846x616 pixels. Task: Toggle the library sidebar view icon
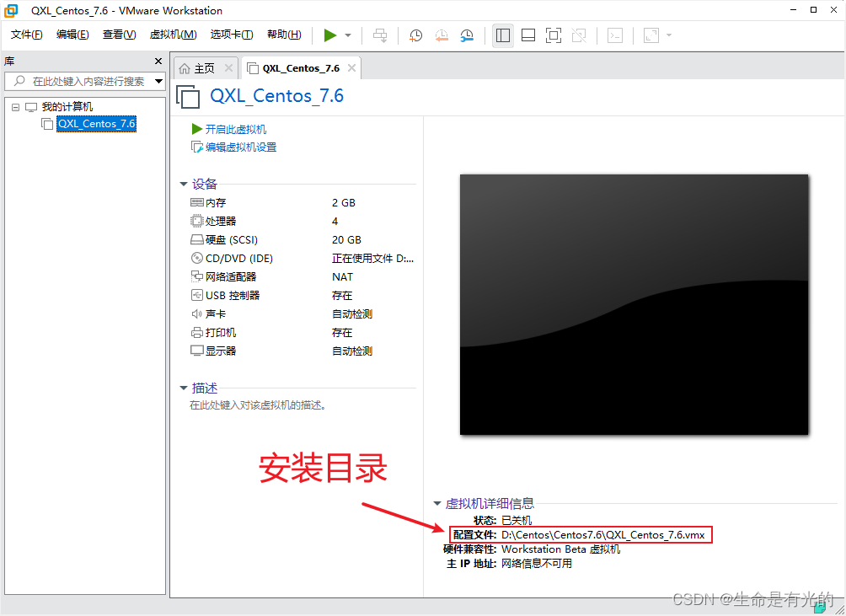click(503, 35)
